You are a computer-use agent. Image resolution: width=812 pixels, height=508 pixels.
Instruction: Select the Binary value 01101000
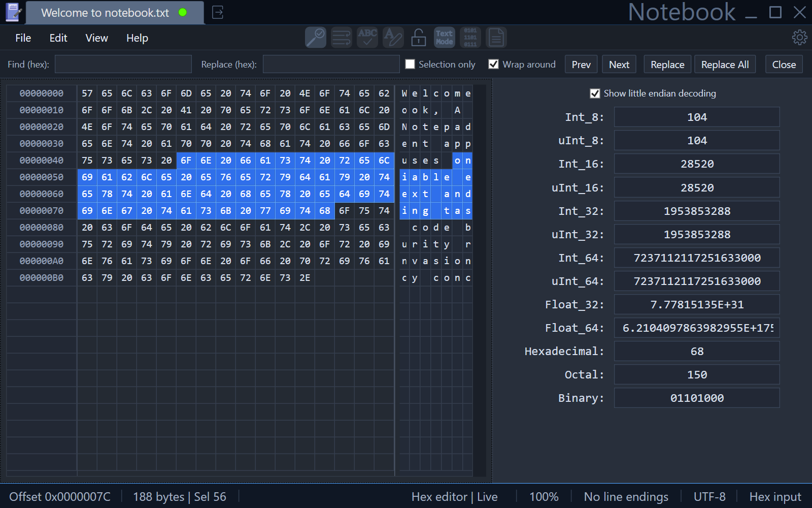point(697,398)
